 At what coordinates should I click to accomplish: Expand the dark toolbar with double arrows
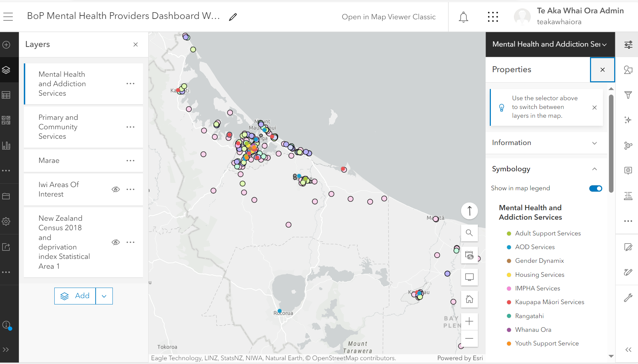[x=6, y=350]
